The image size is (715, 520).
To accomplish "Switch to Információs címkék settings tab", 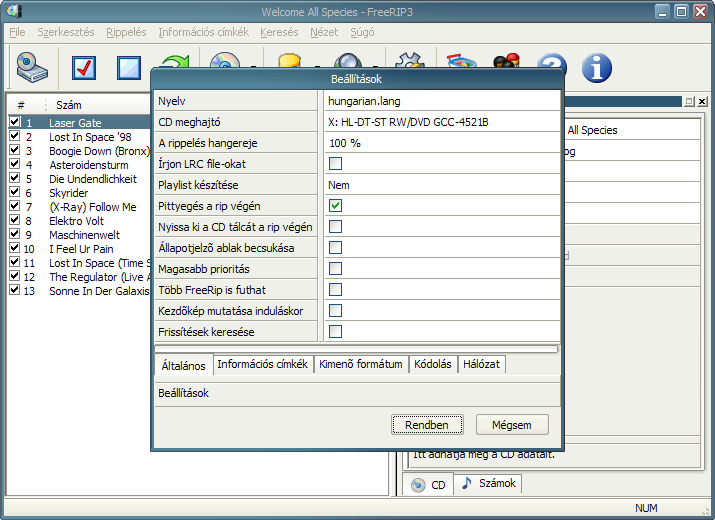I will [x=263, y=364].
